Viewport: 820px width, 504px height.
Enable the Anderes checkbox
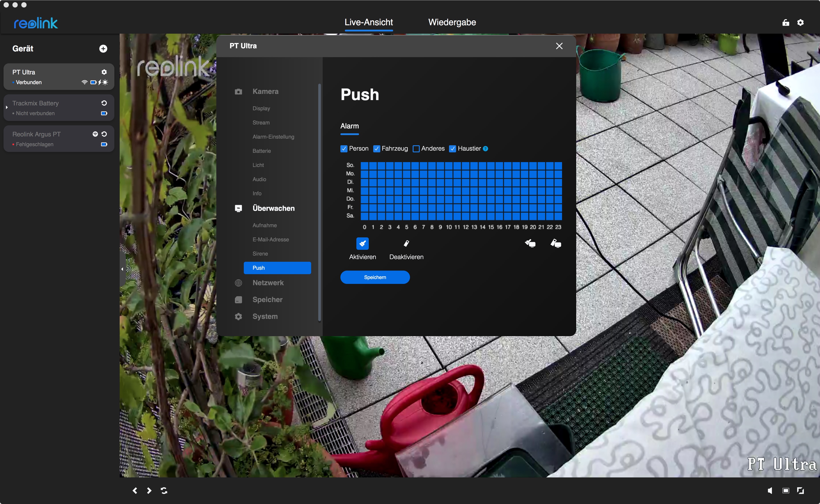pos(416,149)
